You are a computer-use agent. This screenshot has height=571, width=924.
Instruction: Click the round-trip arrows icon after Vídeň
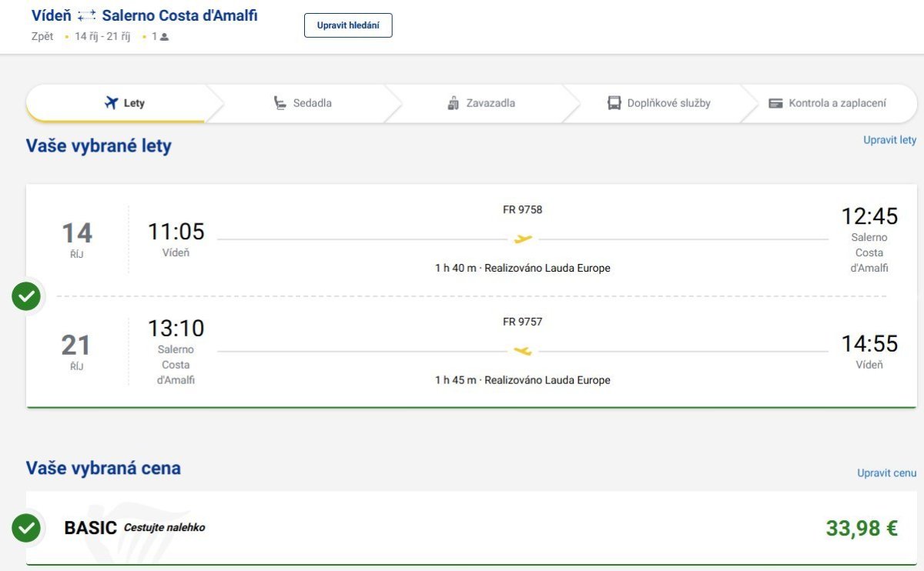pos(87,16)
